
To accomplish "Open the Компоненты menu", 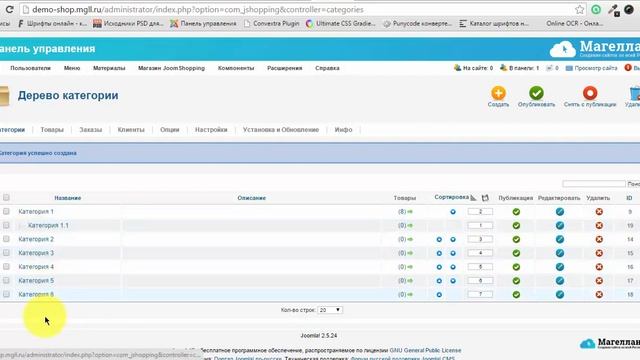I will tap(236, 68).
